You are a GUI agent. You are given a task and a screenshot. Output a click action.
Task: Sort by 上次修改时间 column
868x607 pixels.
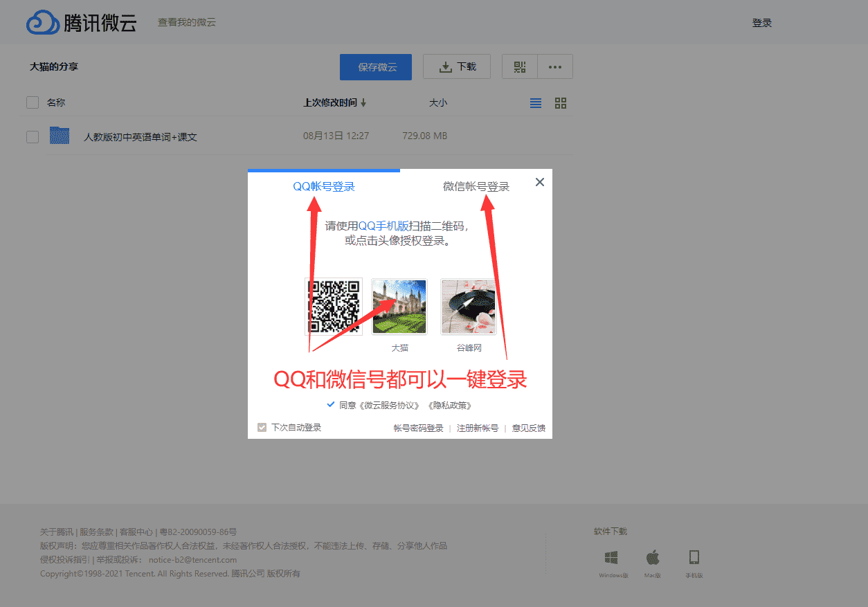pyautogui.click(x=335, y=102)
